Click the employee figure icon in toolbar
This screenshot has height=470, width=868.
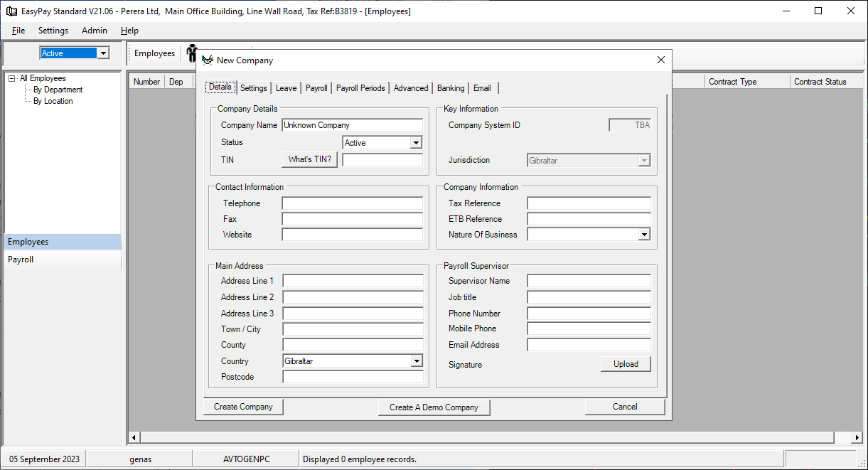click(x=191, y=53)
